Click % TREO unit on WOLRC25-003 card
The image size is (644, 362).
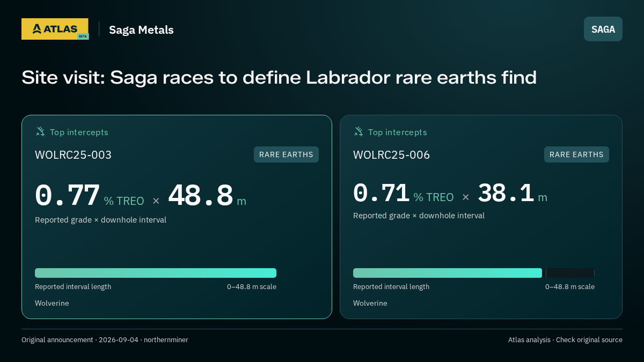click(x=124, y=201)
